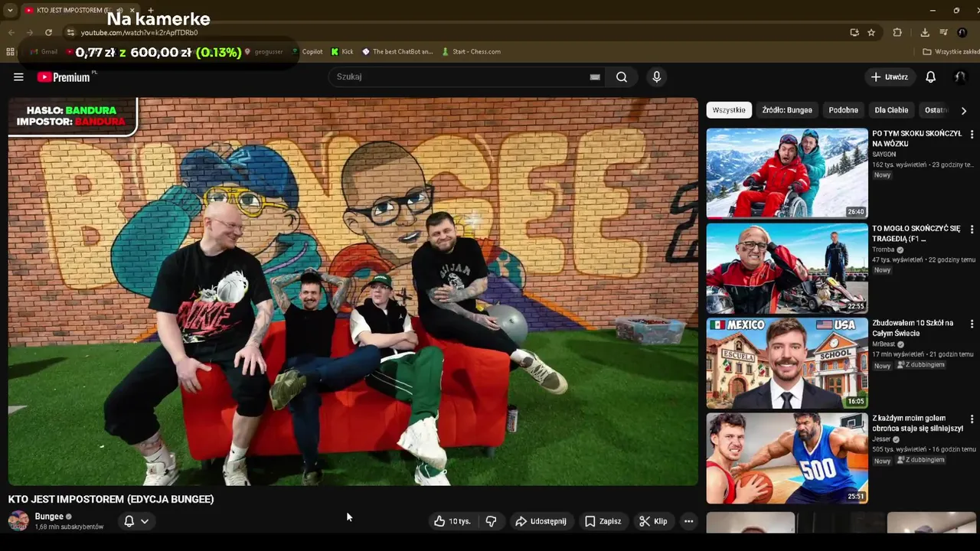Open the Tromba F1 kart thumbnail
Screen dimensions: 980x551
[x=787, y=268]
